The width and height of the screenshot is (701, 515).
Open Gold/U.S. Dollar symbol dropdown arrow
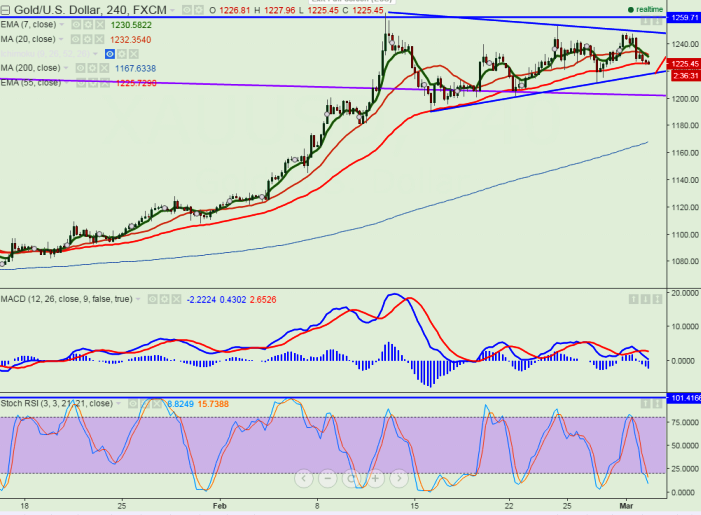click(x=173, y=10)
